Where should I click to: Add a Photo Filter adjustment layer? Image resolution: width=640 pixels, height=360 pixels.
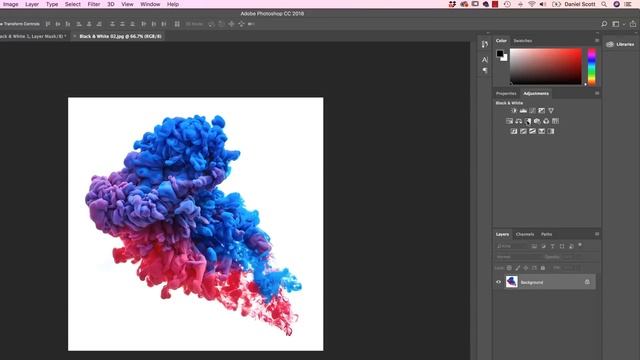537,121
